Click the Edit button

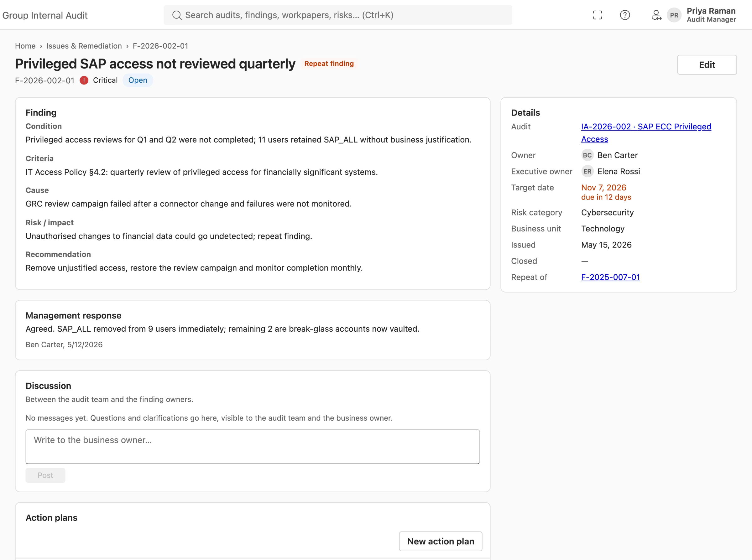pos(707,65)
